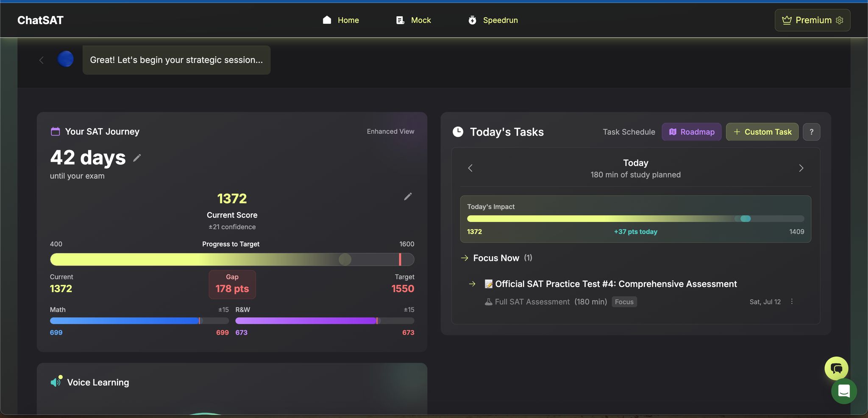
Task: Add a Custom Task
Action: 762,132
